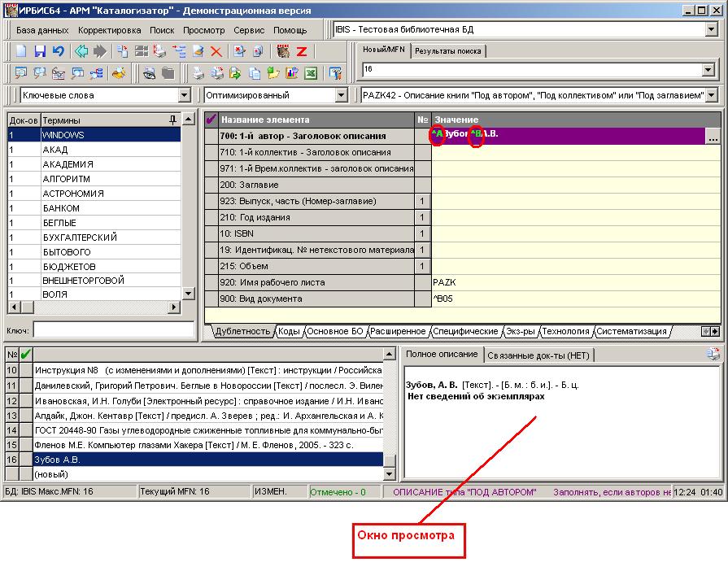Switch to Связанные док-ты (НЕТ) tab

click(538, 355)
